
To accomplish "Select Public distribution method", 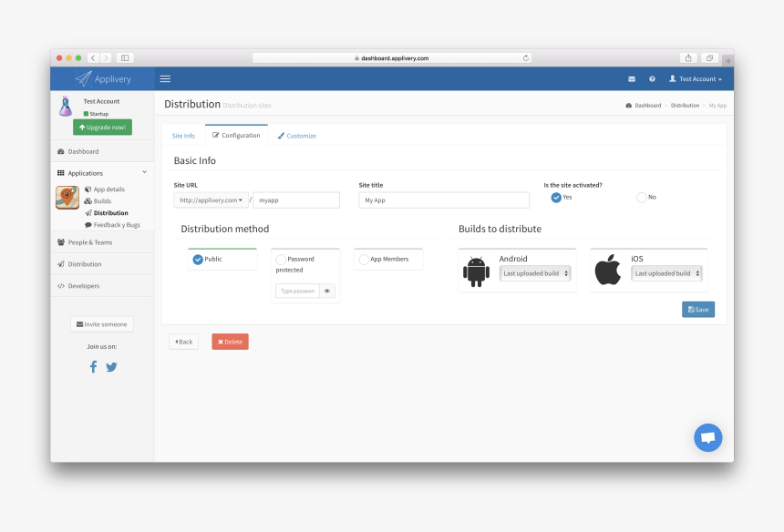I will point(198,260).
